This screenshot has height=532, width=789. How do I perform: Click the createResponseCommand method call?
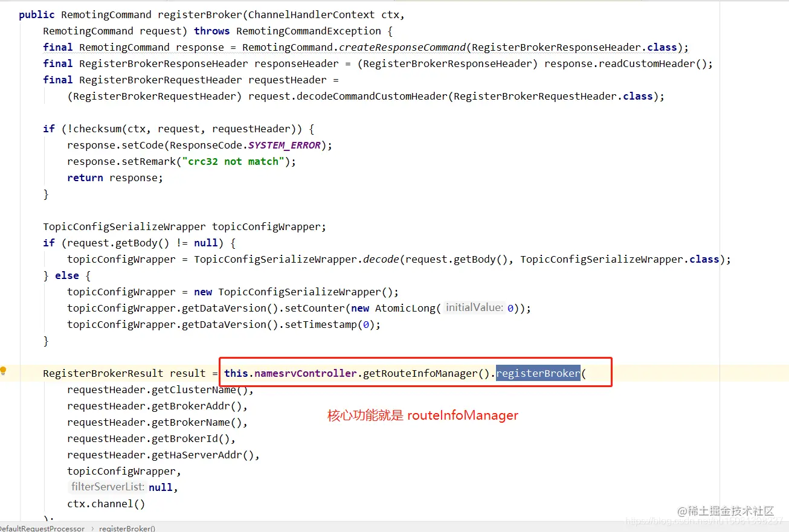coord(402,47)
